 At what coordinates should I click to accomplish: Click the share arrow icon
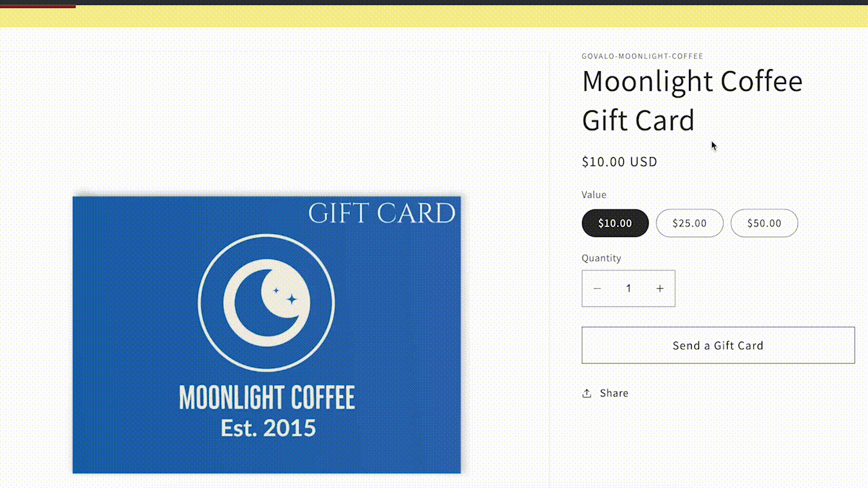tap(587, 394)
